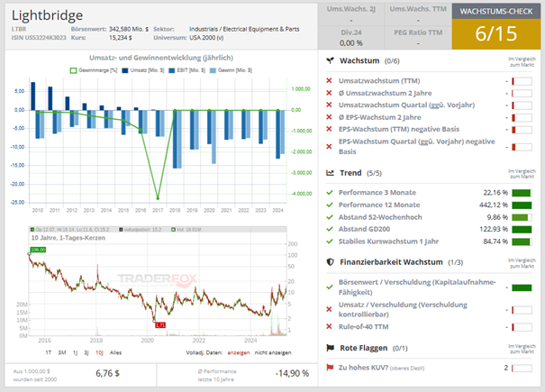Click red X next to Umsatzwachstum (TTM)
This screenshot has height=392, width=545.
coord(329,81)
